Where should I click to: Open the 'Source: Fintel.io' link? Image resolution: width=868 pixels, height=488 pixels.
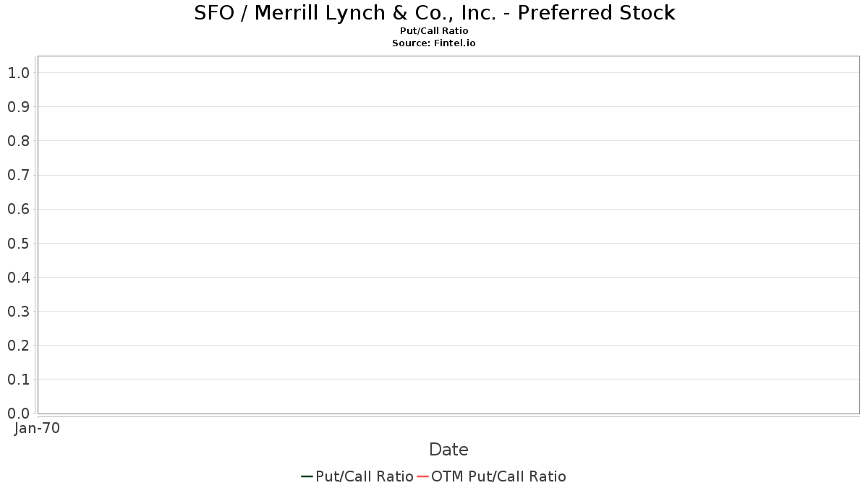pos(434,43)
